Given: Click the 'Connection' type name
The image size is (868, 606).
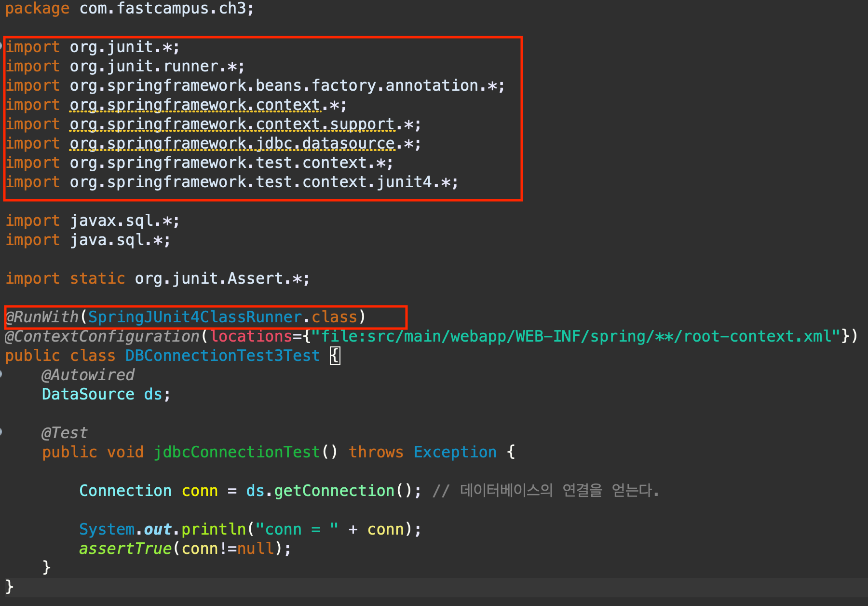Looking at the screenshot, I should click(x=125, y=491).
